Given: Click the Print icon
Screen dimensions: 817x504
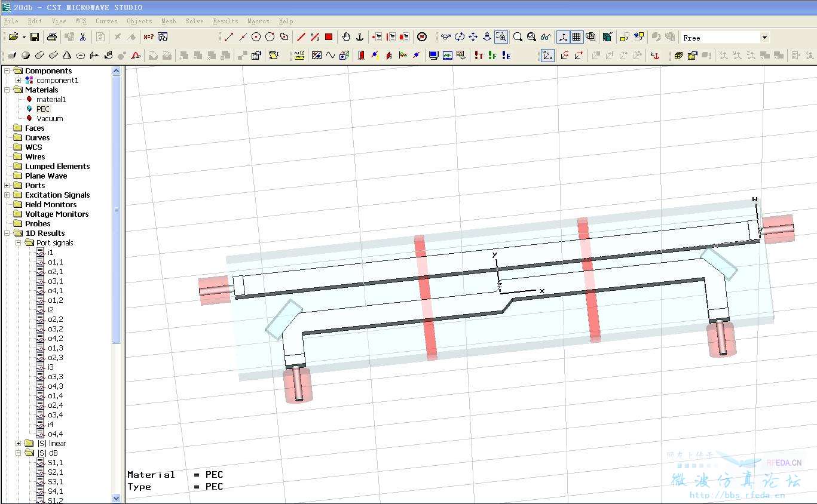Looking at the screenshot, I should tap(52, 37).
